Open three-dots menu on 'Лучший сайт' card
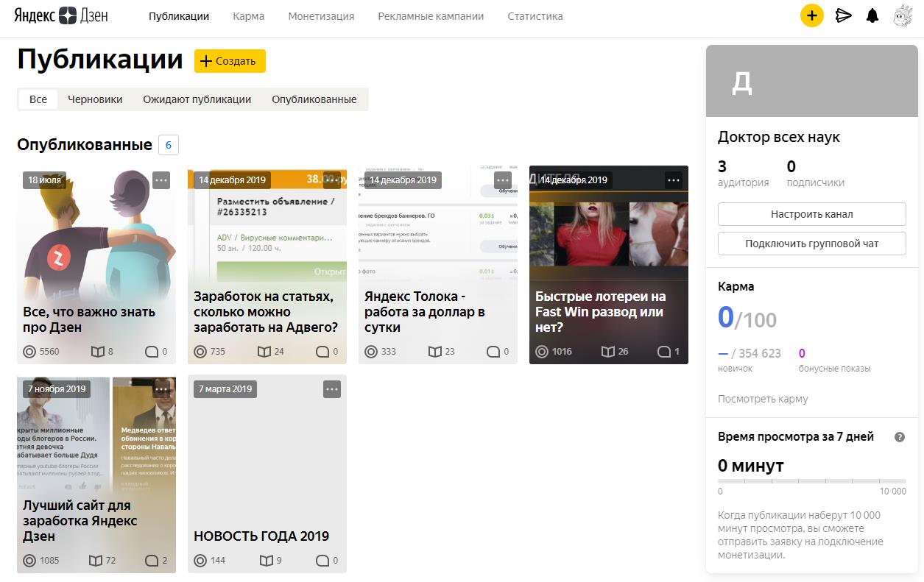This screenshot has width=924, height=582. click(x=161, y=389)
